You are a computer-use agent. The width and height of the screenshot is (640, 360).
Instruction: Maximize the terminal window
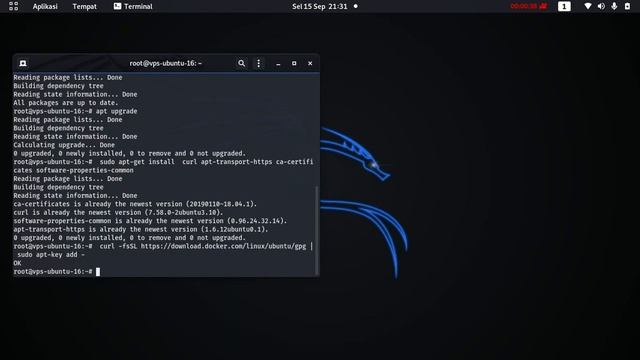(294, 63)
